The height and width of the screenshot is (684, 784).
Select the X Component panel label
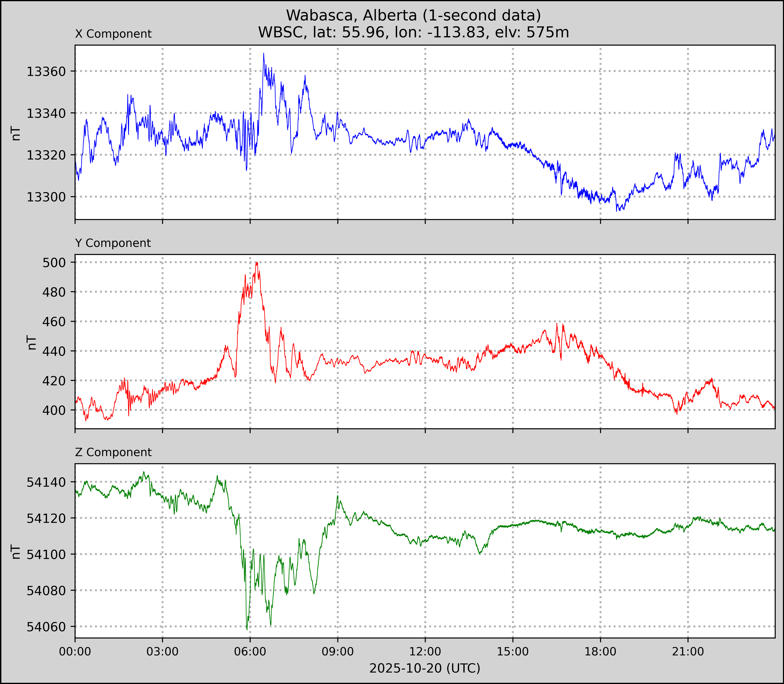(113, 34)
